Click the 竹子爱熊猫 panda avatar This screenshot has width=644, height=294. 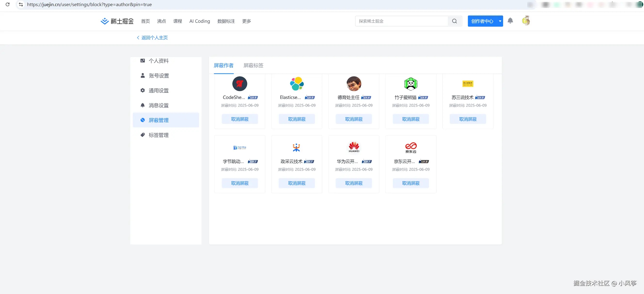click(x=411, y=84)
